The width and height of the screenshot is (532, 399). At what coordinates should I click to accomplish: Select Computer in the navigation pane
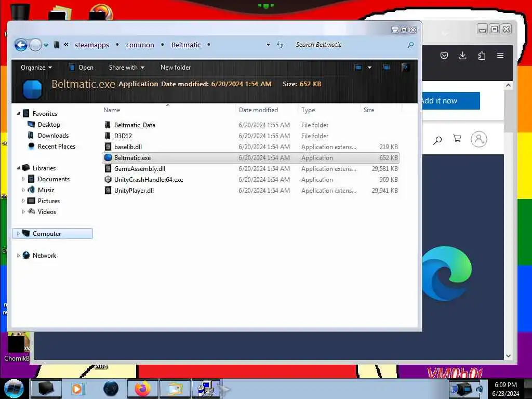pos(52,233)
